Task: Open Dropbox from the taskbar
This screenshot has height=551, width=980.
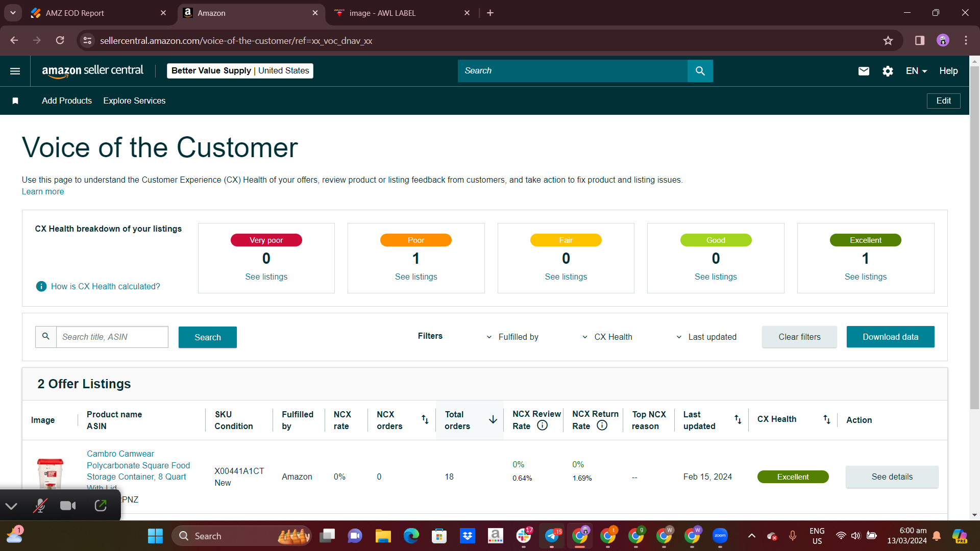Action: [x=467, y=536]
